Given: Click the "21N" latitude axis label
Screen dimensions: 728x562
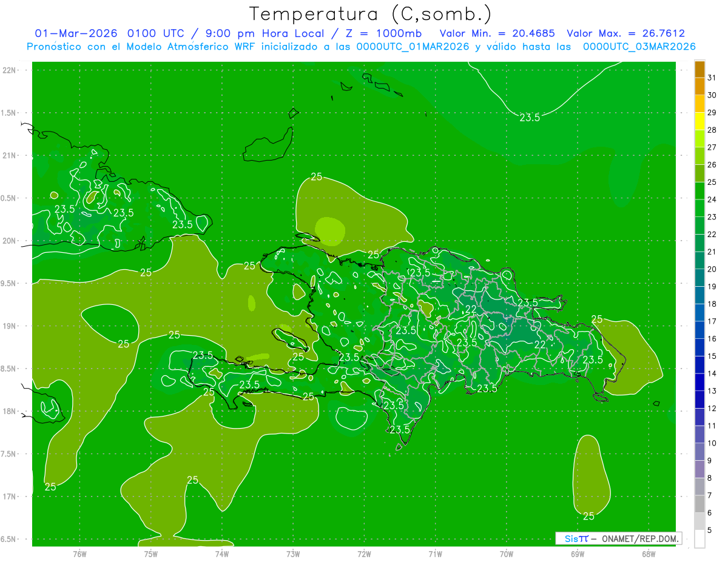Looking at the screenshot, I should [x=10, y=155].
